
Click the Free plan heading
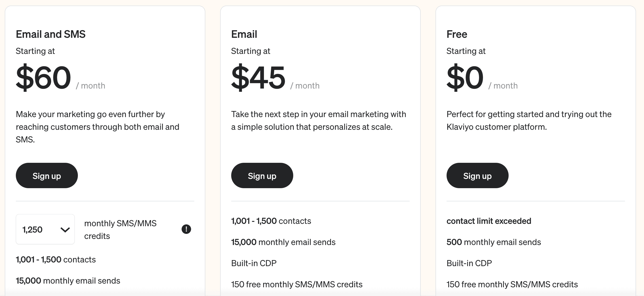(x=457, y=34)
